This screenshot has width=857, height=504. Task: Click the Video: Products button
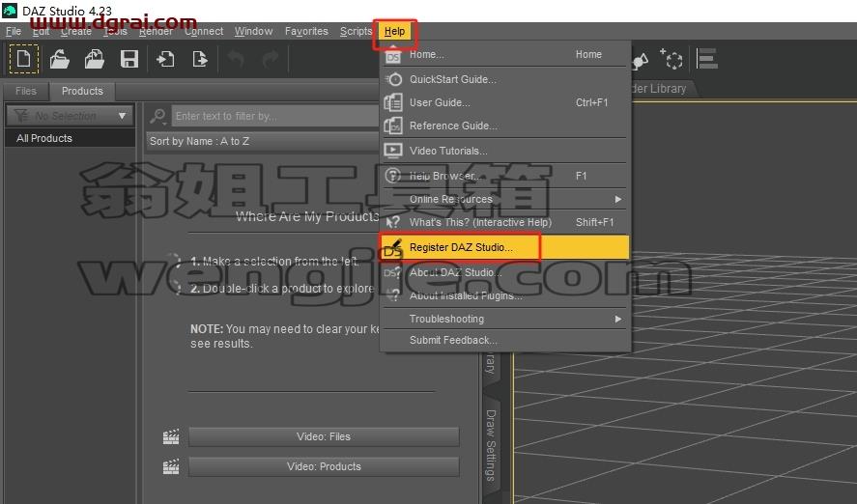324,467
